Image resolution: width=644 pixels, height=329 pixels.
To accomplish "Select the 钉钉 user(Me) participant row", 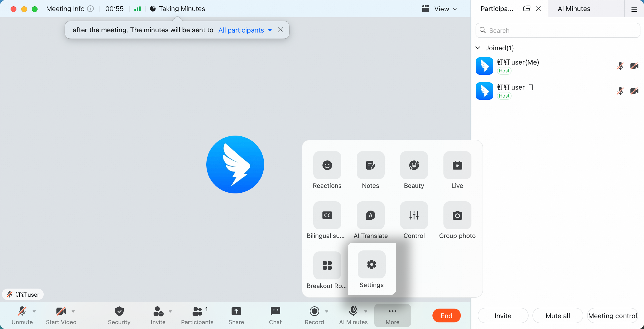I will (x=557, y=66).
